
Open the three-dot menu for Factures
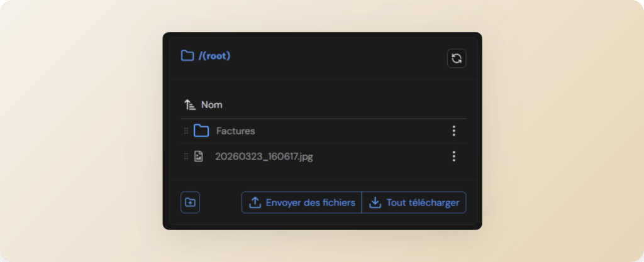(453, 131)
